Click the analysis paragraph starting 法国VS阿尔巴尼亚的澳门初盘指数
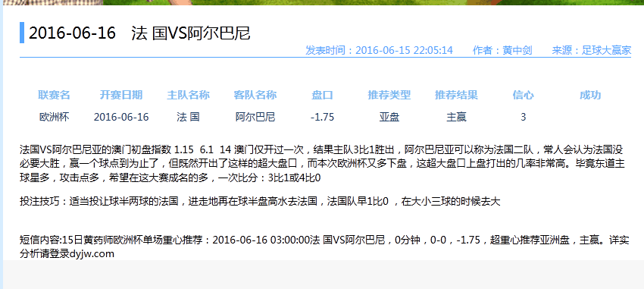 coord(323,163)
